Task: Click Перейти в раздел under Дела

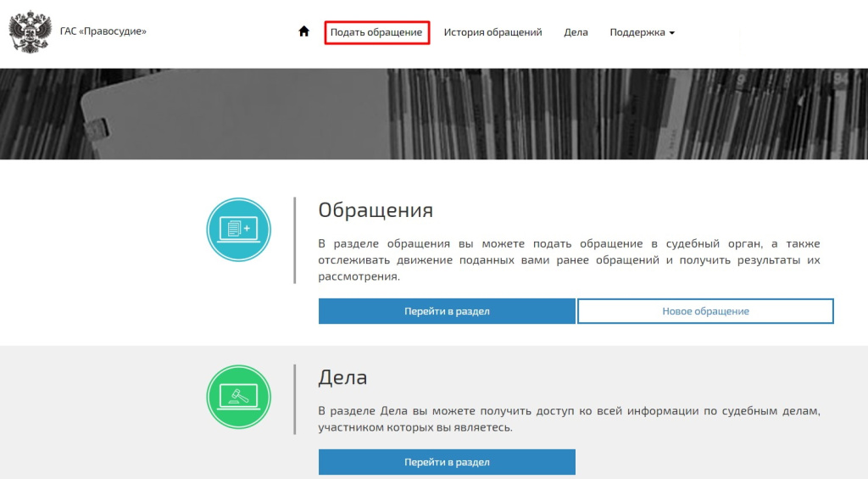Action: click(447, 462)
